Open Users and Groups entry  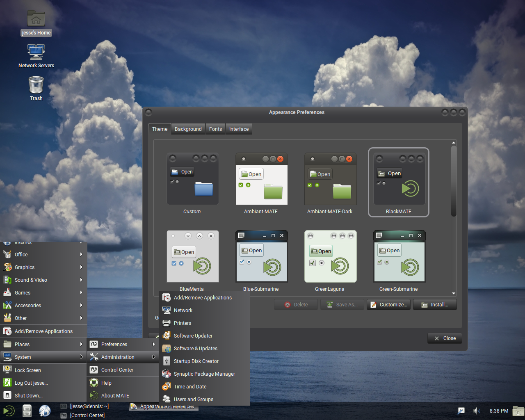(x=204, y=399)
